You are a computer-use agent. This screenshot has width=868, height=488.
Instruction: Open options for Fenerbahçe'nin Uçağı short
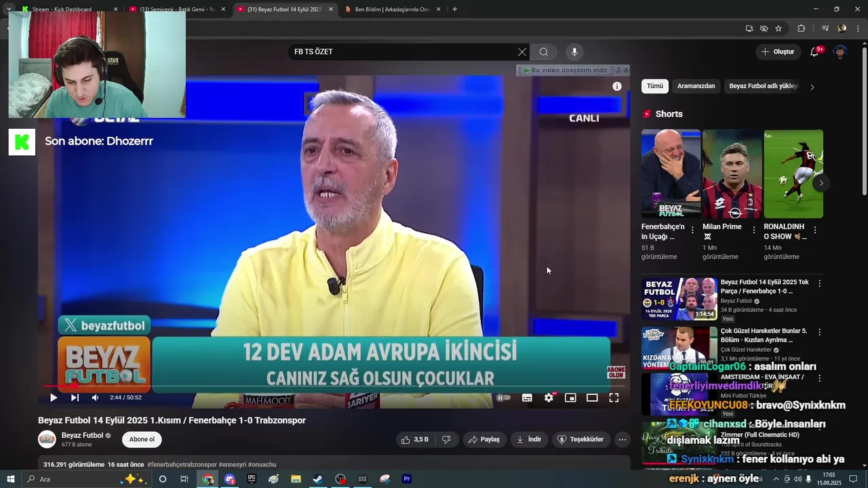coord(692,230)
